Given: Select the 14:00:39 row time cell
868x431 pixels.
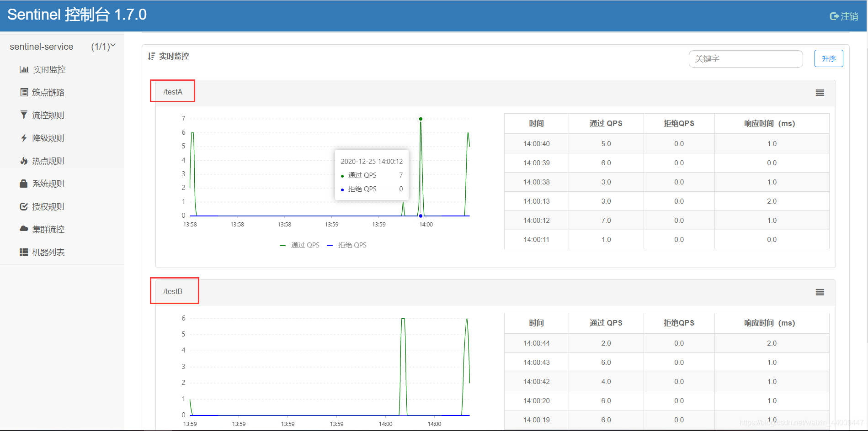Looking at the screenshot, I should (x=537, y=163).
